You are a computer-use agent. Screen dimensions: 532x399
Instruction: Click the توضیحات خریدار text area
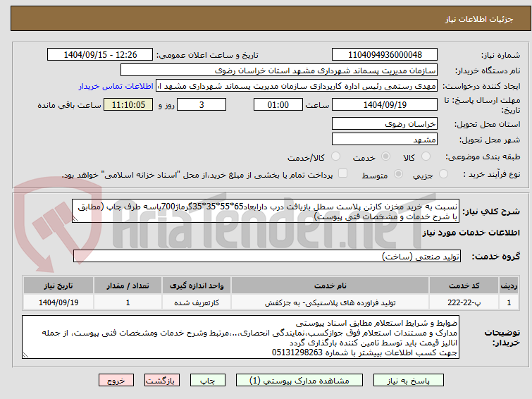pyautogui.click(x=240, y=337)
